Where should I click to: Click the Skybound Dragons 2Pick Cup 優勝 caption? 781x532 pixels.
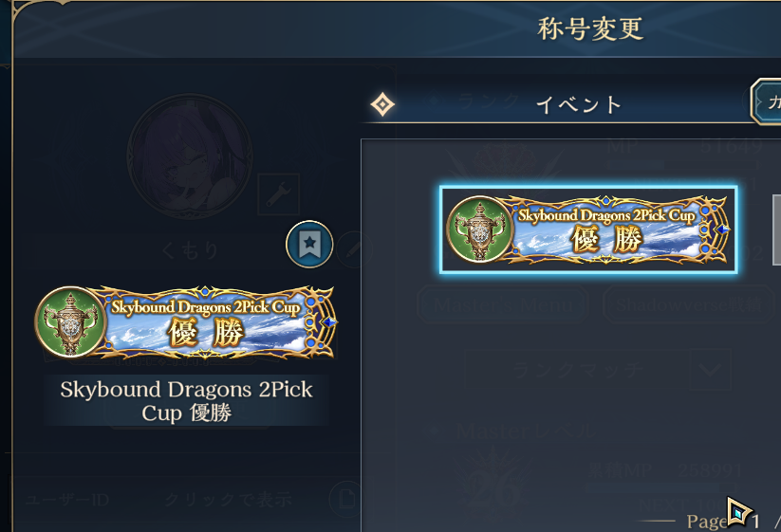click(x=186, y=401)
